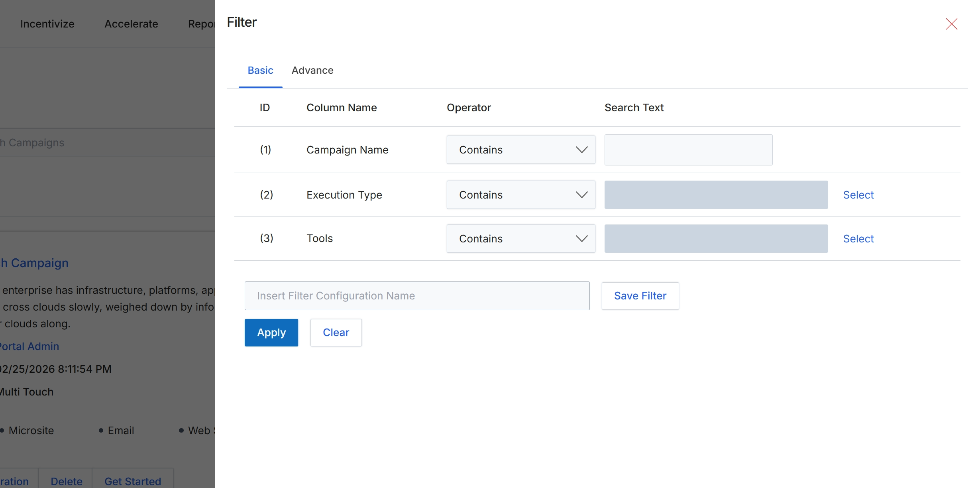Click the Column Name header

342,108
